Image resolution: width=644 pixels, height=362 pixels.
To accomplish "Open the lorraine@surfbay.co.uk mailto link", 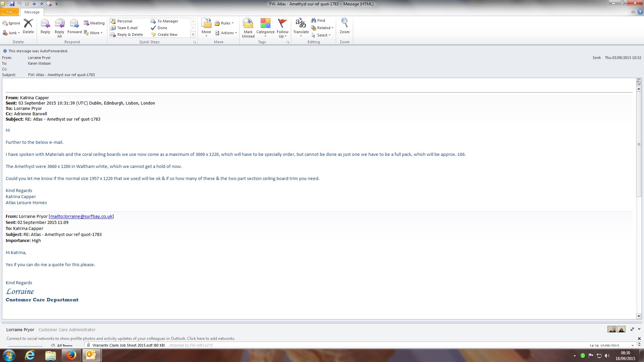I will pyautogui.click(x=81, y=217).
